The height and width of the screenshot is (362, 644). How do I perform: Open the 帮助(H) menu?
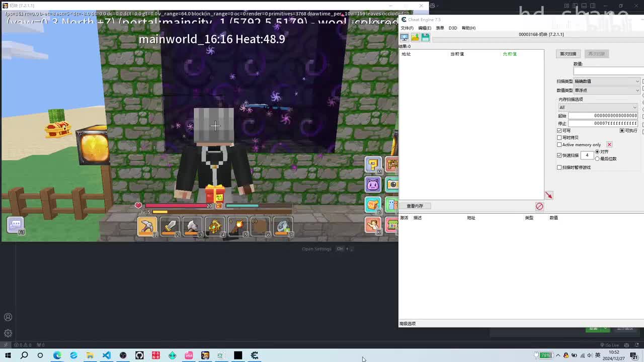pyautogui.click(x=468, y=28)
